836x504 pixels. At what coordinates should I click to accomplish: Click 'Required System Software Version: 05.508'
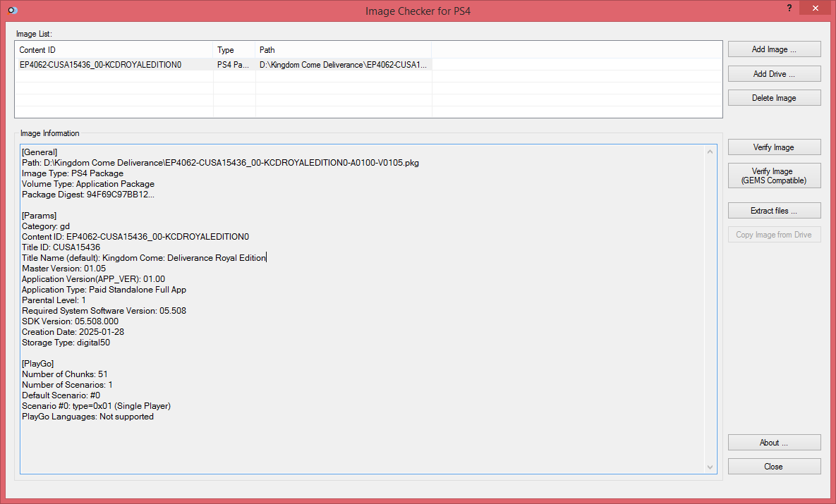click(104, 311)
